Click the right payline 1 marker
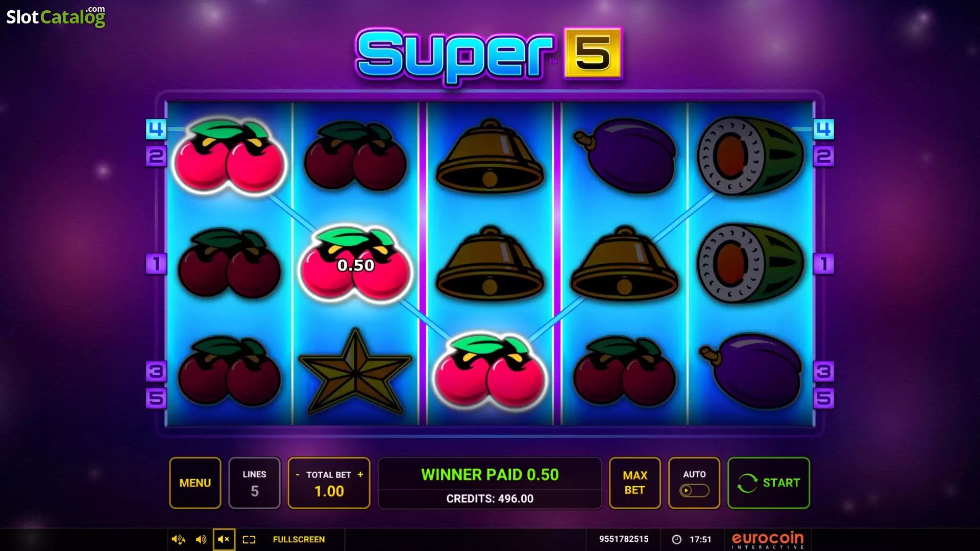The height and width of the screenshot is (551, 980). point(823,264)
